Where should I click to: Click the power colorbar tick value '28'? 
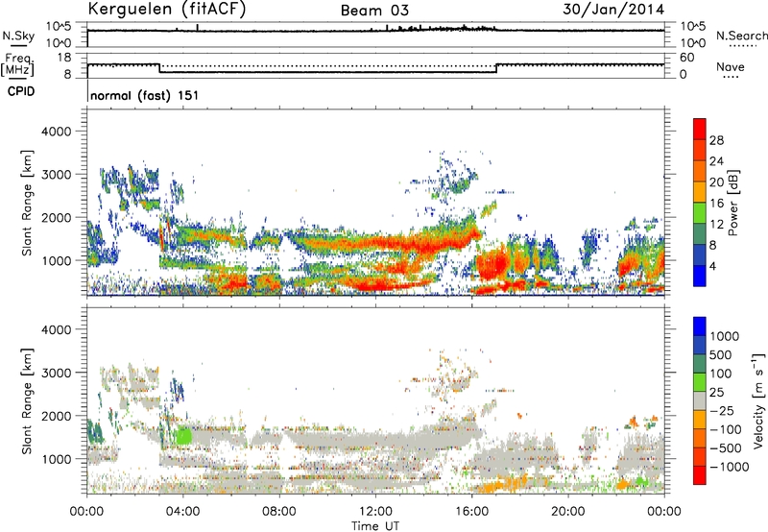point(716,140)
